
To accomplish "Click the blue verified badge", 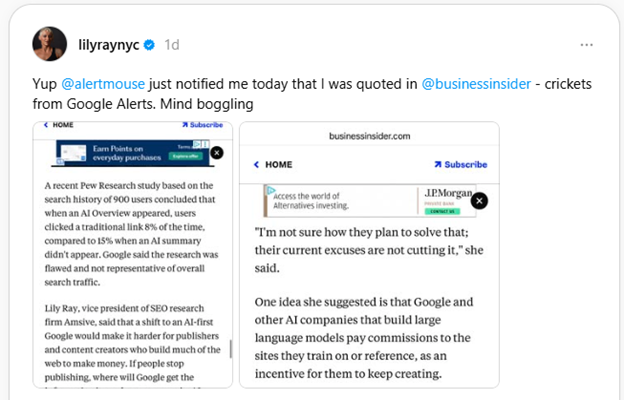I will click(150, 45).
